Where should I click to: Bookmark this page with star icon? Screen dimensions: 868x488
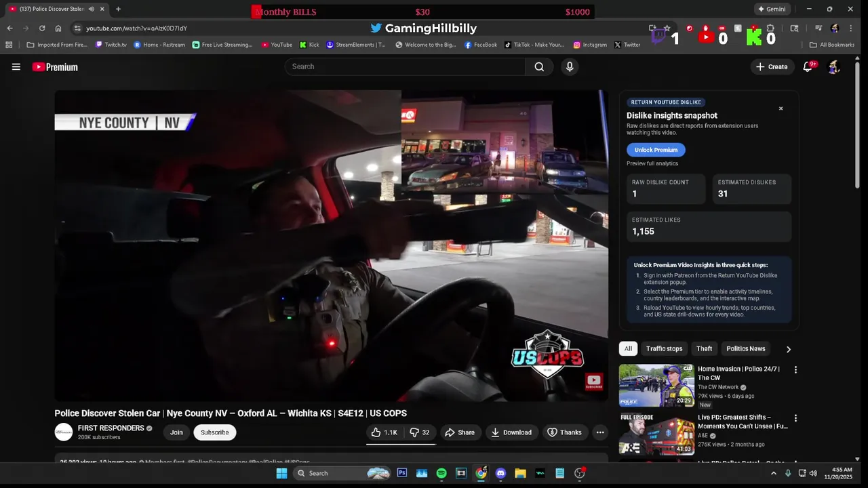[667, 28]
